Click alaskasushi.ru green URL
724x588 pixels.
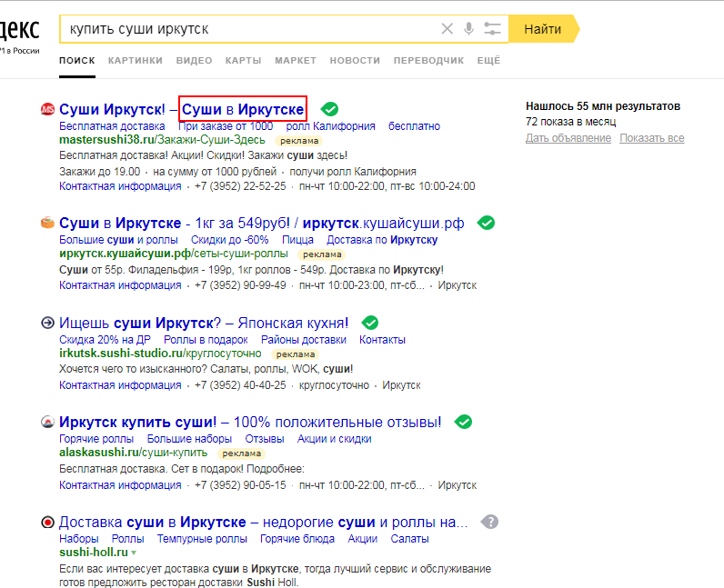pyautogui.click(x=134, y=453)
